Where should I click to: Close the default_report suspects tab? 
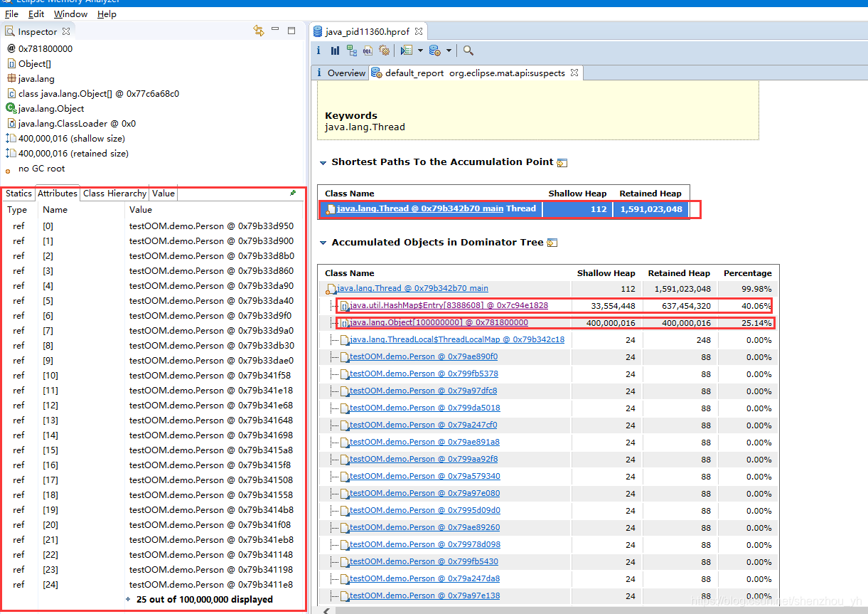coord(574,73)
